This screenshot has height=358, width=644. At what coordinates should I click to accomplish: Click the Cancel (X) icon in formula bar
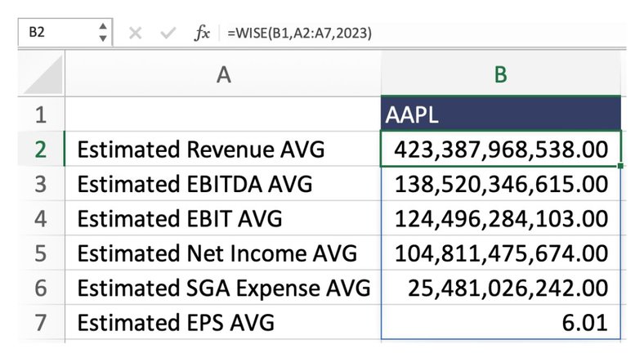pos(136,34)
